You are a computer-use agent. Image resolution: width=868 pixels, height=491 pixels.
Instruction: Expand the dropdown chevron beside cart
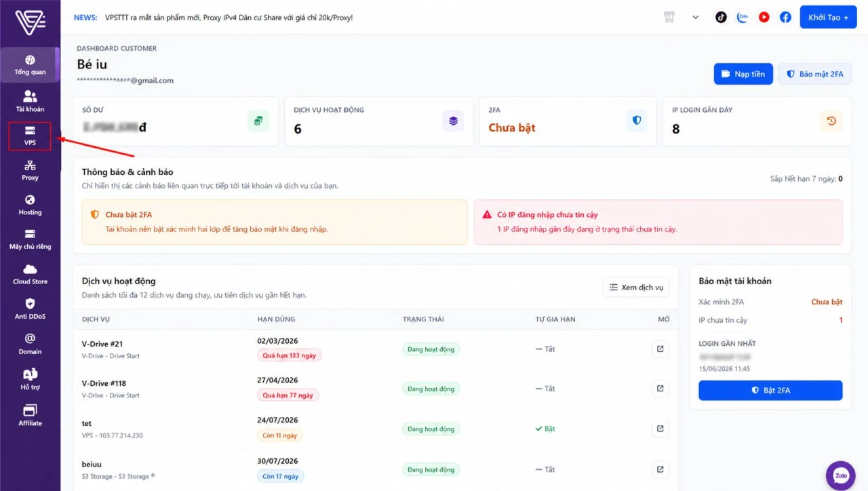click(x=695, y=18)
